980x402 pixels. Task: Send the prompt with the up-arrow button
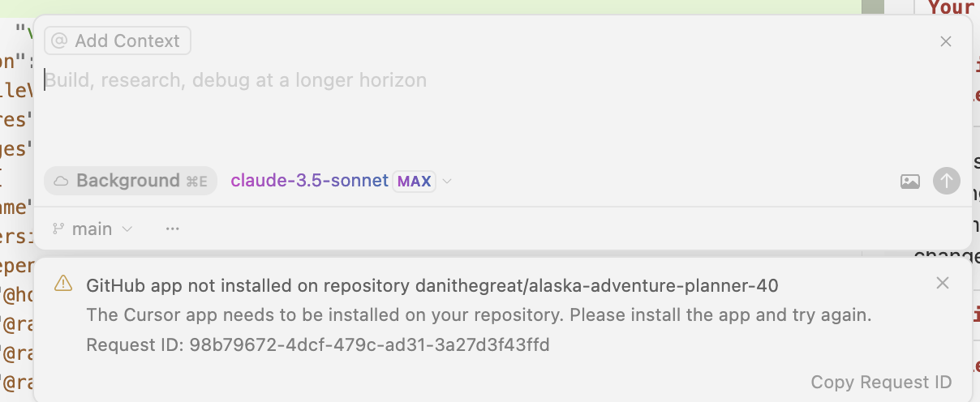pos(947,181)
